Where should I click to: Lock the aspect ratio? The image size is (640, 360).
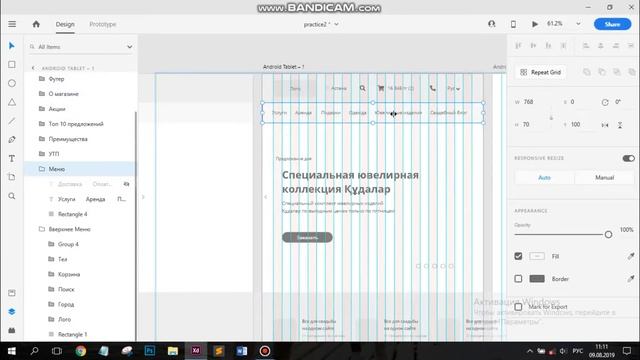click(551, 118)
